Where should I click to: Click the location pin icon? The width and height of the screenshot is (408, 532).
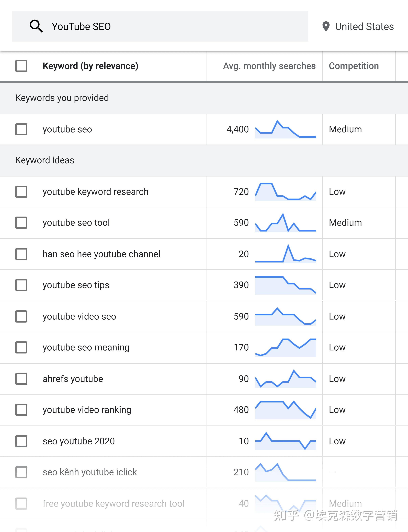coord(326,26)
